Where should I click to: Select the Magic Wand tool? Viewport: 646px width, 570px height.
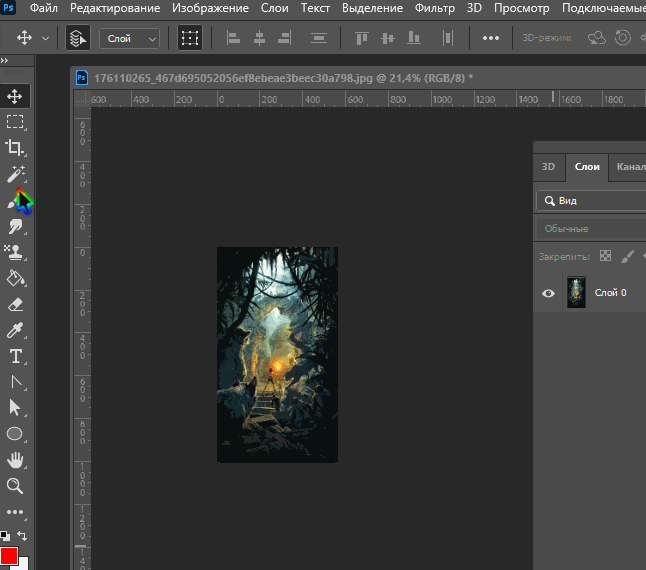[x=15, y=174]
